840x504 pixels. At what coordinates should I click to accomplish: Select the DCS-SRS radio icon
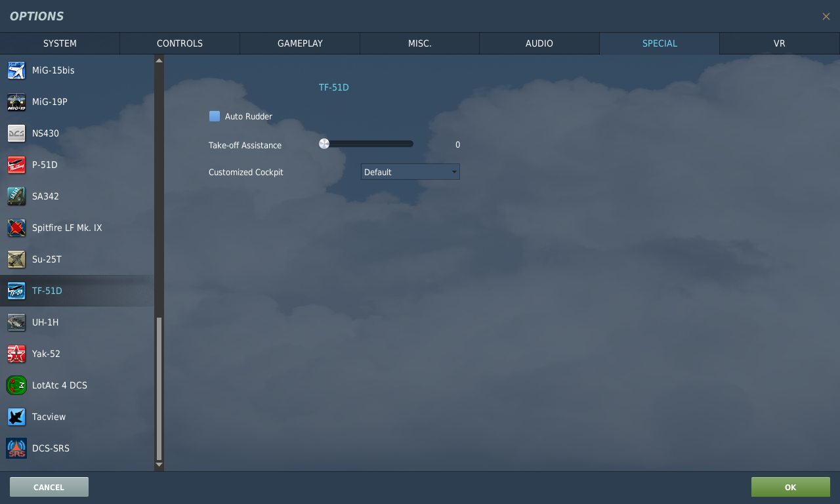point(16,448)
